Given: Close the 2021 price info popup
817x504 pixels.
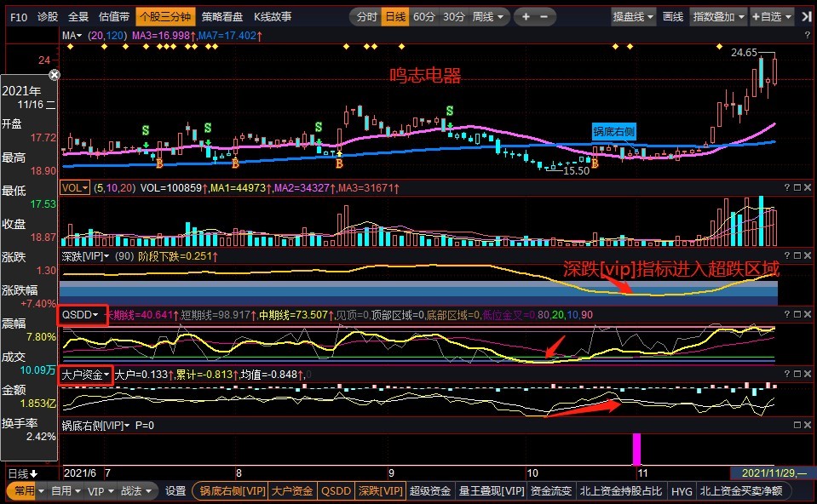Looking at the screenshot, I should (x=55, y=75).
